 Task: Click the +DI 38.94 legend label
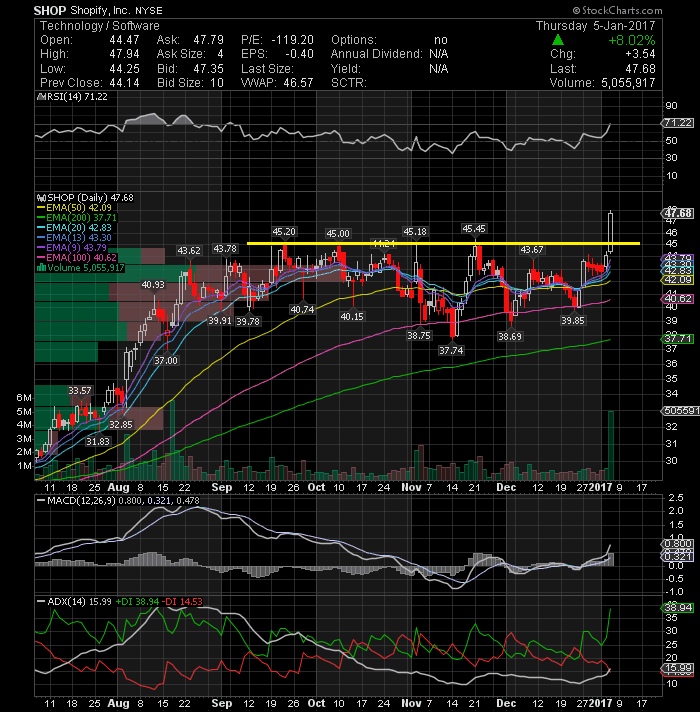pos(137,602)
